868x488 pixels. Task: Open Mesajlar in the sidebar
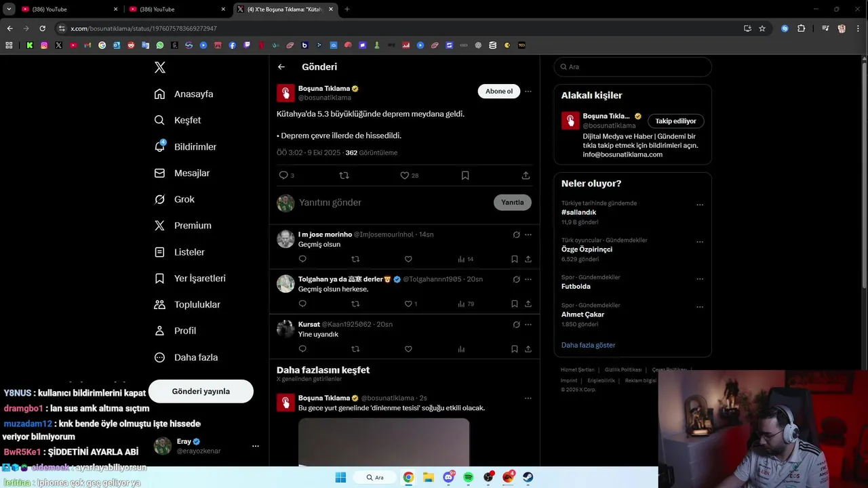[x=182, y=173]
